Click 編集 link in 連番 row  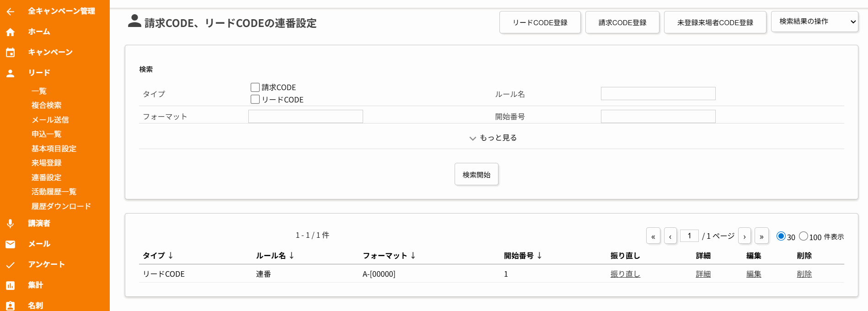[x=754, y=274]
